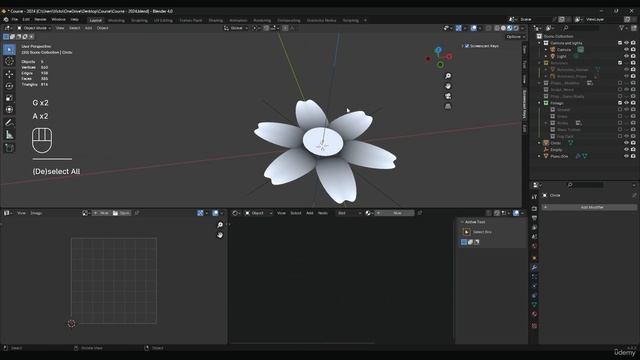This screenshot has width=640, height=360.
Task: Open the viewport Select menu
Action: 74,28
